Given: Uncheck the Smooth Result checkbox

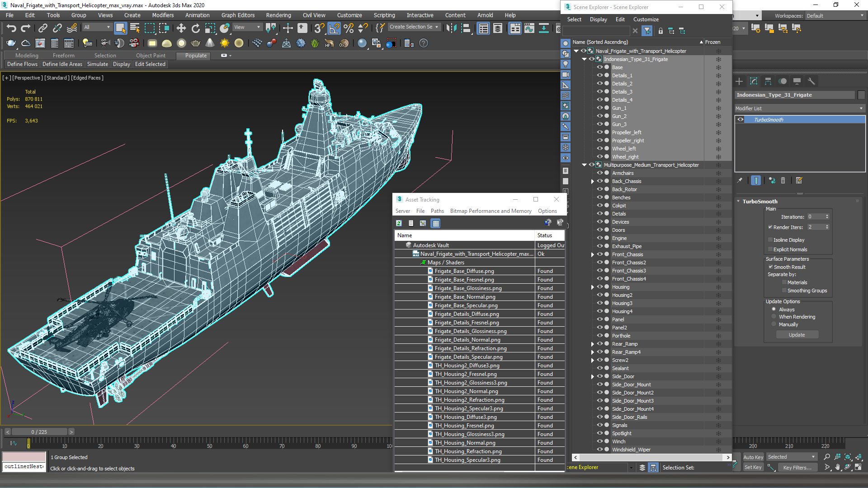Looking at the screenshot, I should point(770,267).
